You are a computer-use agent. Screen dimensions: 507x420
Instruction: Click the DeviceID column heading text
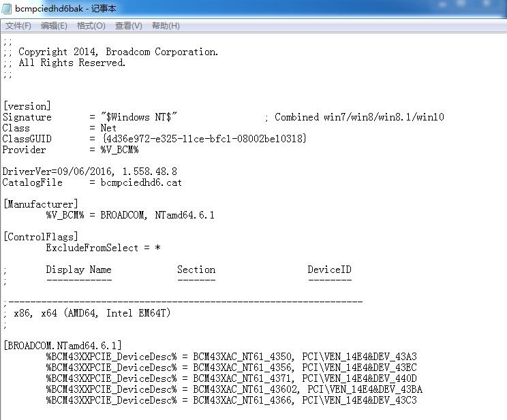(x=330, y=270)
